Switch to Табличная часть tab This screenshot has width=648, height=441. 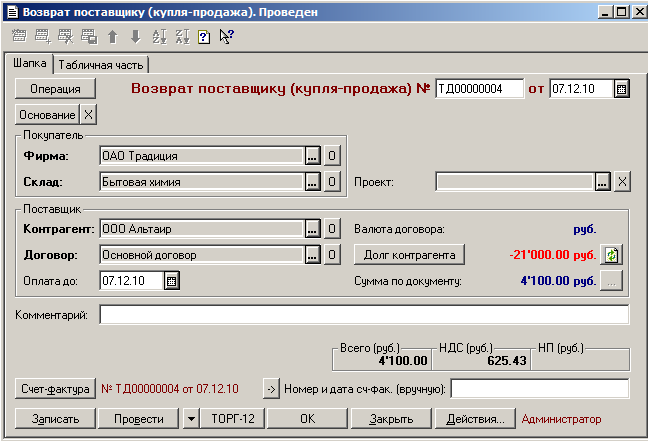pos(102,65)
